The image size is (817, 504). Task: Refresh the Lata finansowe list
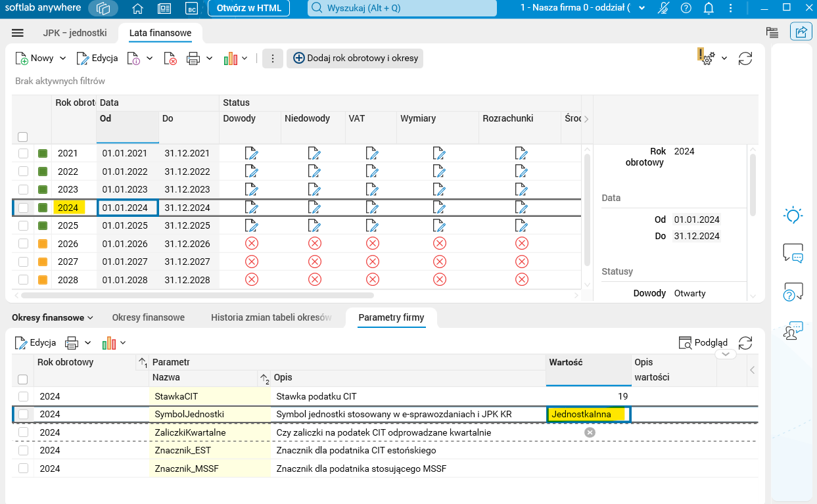pos(745,58)
